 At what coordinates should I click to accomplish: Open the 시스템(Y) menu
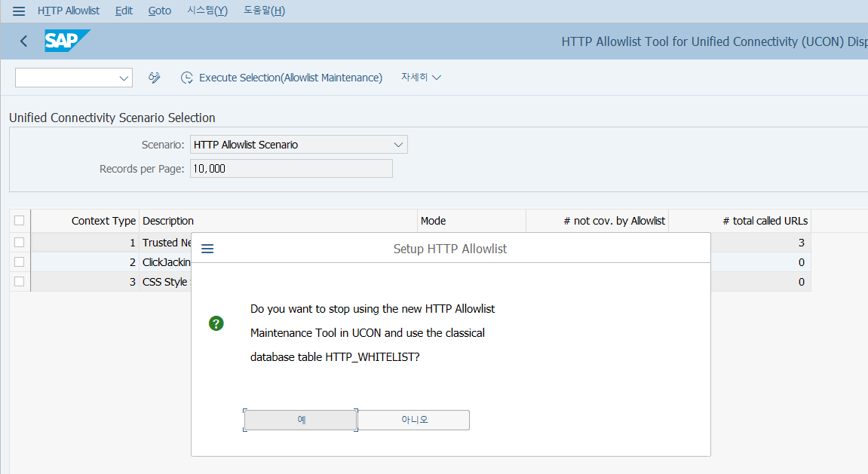tap(207, 11)
